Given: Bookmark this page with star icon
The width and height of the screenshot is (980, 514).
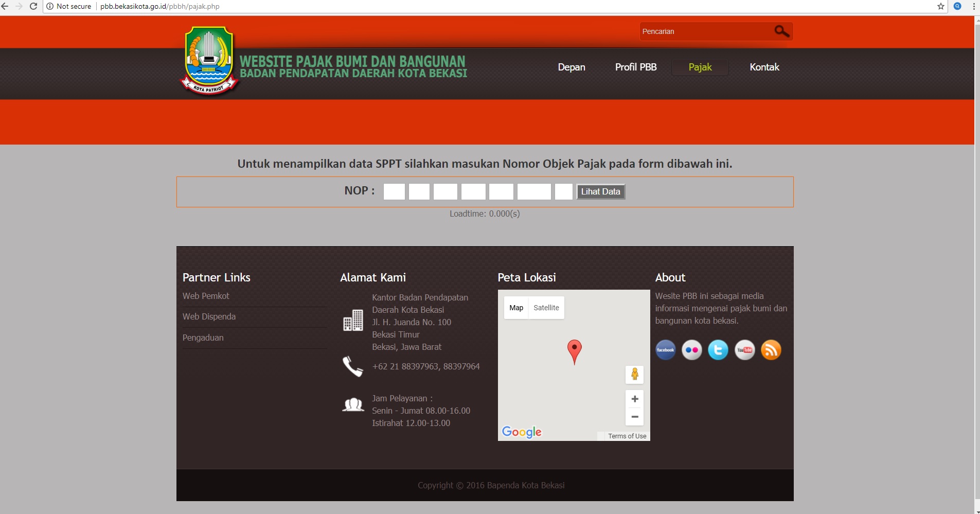Looking at the screenshot, I should click(x=941, y=6).
